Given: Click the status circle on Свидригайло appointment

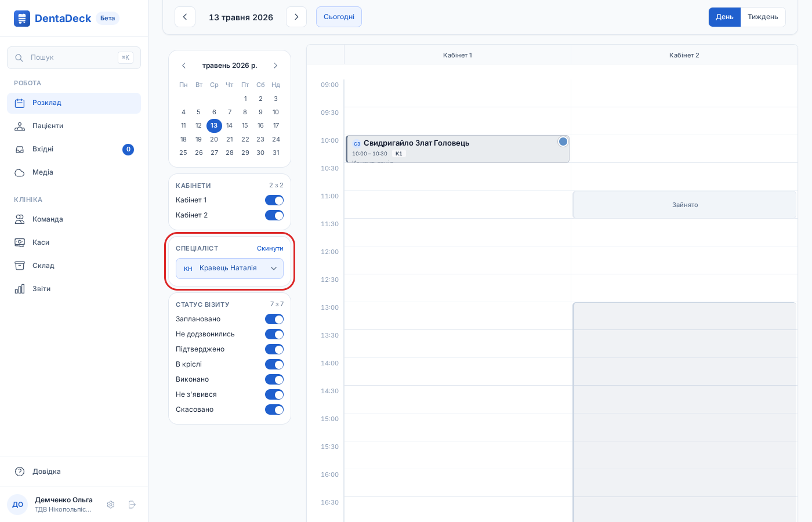Looking at the screenshot, I should pyautogui.click(x=563, y=142).
